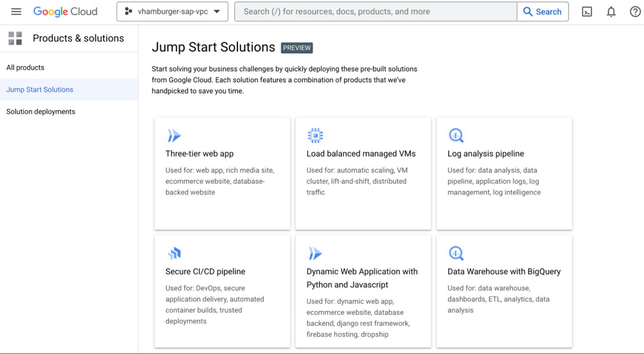Viewport: 644px width, 354px height.
Task: Click the Load balanced managed VMs chip icon
Action: coord(315,135)
